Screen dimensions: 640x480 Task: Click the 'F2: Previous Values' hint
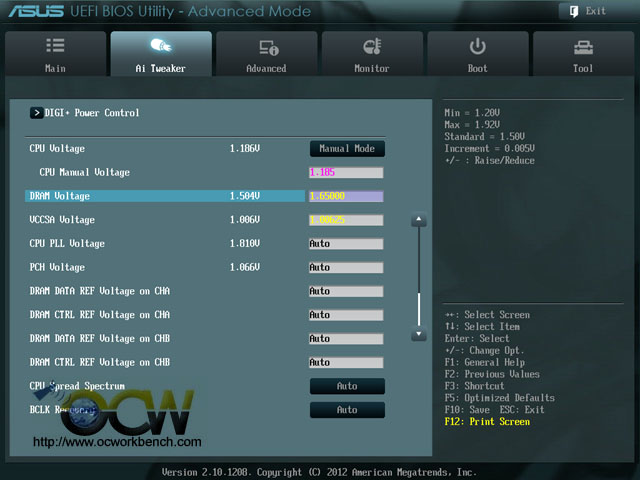click(492, 374)
